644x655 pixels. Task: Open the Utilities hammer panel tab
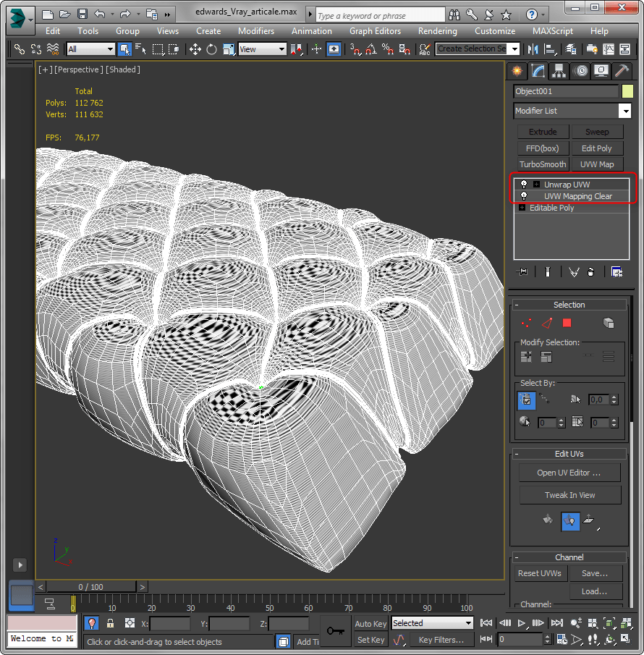tap(621, 70)
